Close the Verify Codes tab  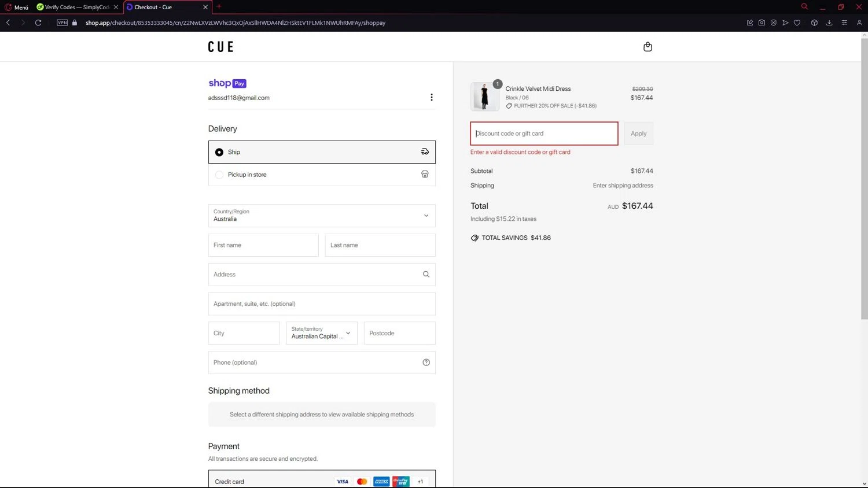116,7
